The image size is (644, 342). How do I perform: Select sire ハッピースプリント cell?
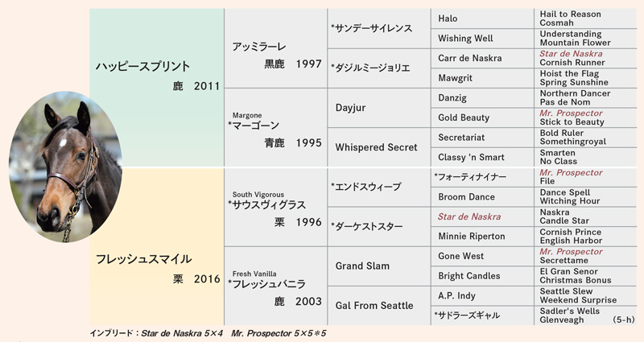coord(157,88)
